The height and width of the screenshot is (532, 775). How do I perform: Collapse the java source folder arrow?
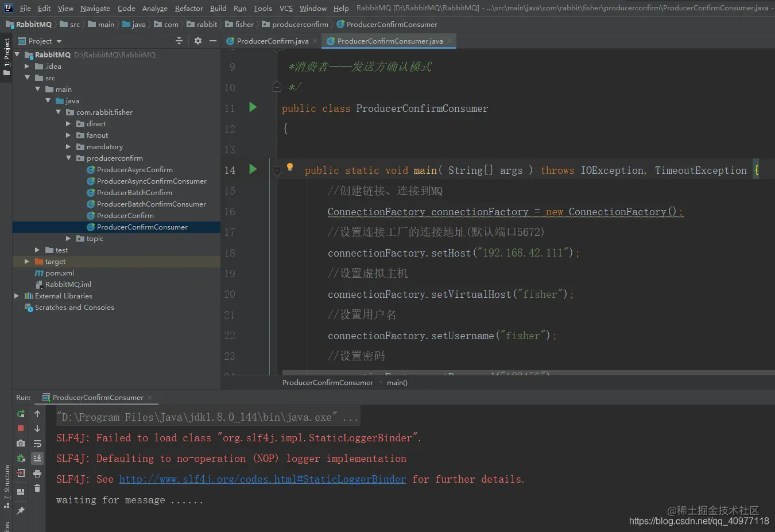(48, 100)
